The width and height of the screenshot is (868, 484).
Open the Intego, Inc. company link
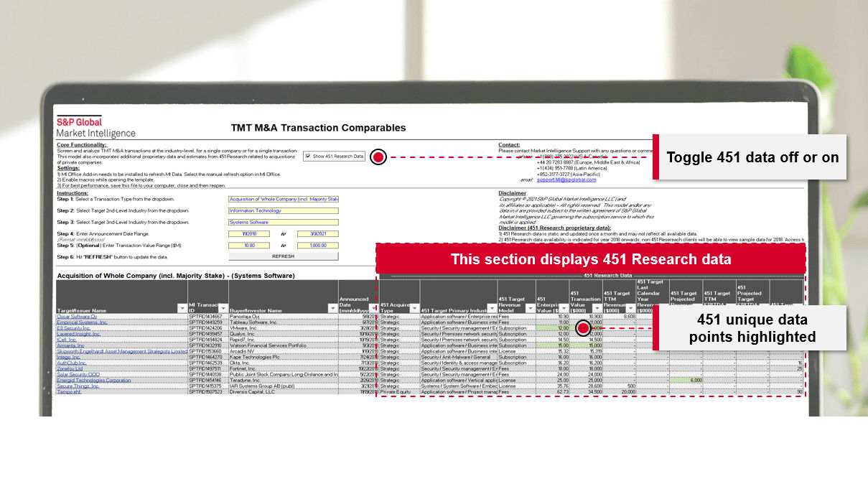(x=69, y=357)
